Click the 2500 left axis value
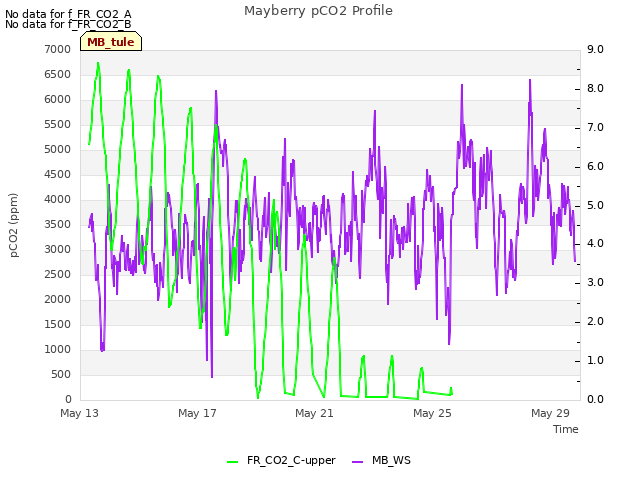The height and width of the screenshot is (480, 640). 58,275
